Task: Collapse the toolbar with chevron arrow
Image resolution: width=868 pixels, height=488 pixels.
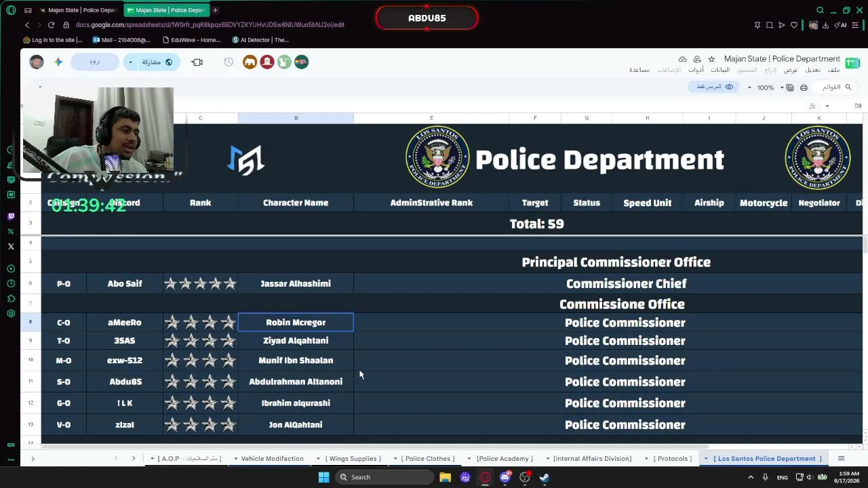Action: tap(40, 87)
